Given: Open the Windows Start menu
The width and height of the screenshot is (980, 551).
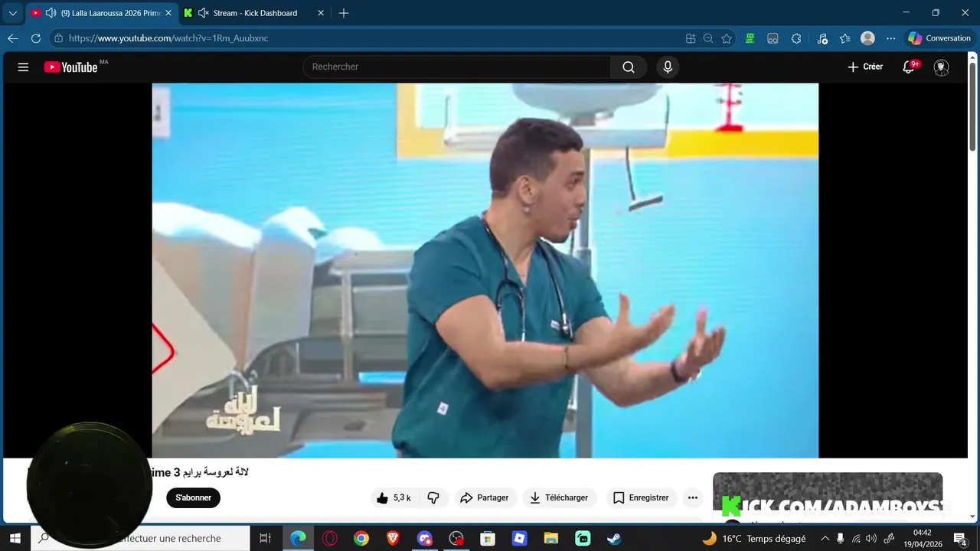Looking at the screenshot, I should click(15, 539).
